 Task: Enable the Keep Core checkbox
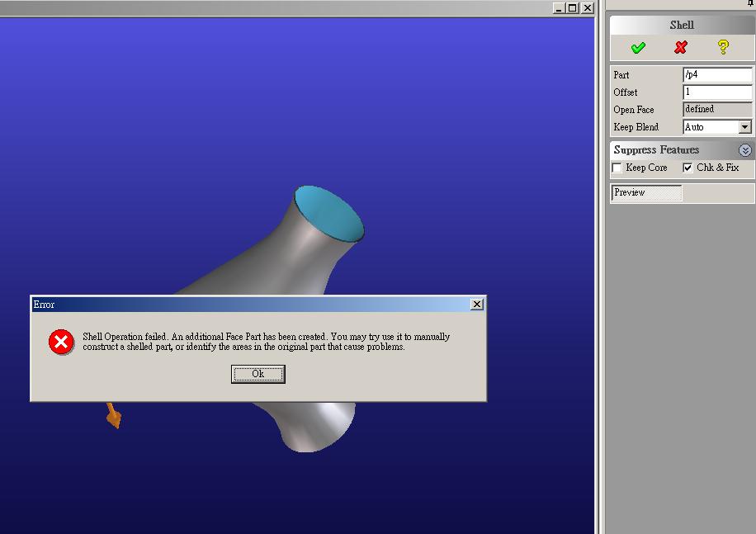[x=617, y=168]
